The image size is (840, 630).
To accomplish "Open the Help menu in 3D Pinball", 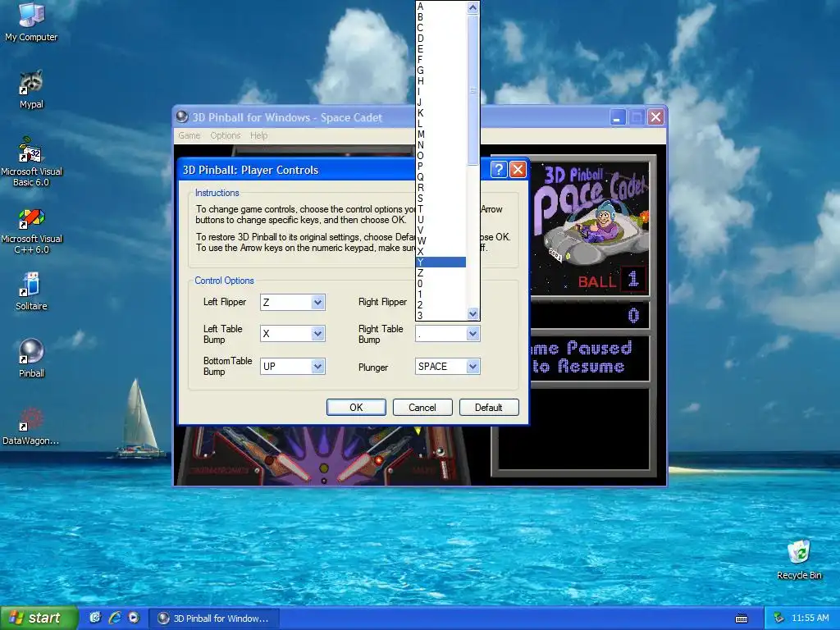I will [258, 135].
